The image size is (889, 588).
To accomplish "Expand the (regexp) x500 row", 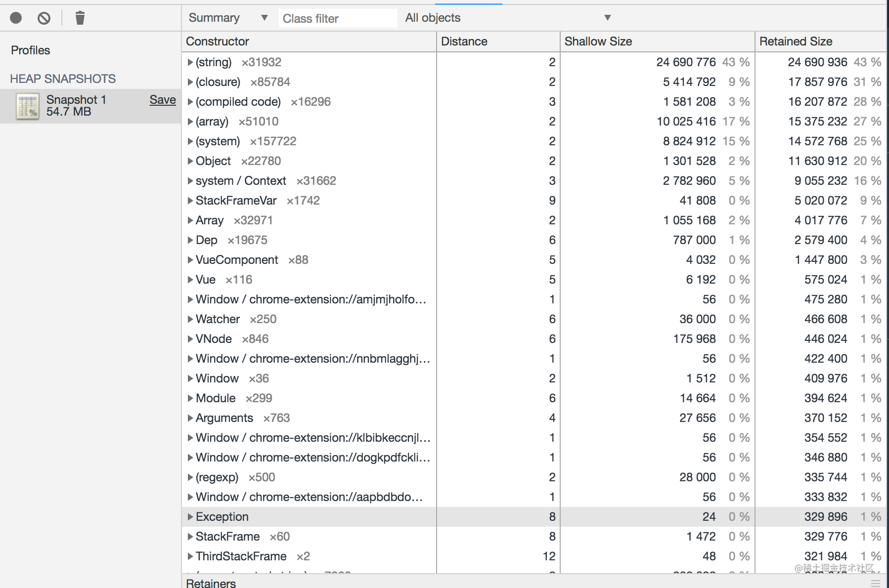I will pyautogui.click(x=190, y=477).
